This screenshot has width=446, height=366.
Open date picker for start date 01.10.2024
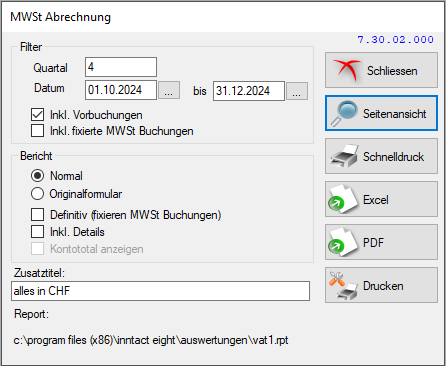click(x=169, y=90)
